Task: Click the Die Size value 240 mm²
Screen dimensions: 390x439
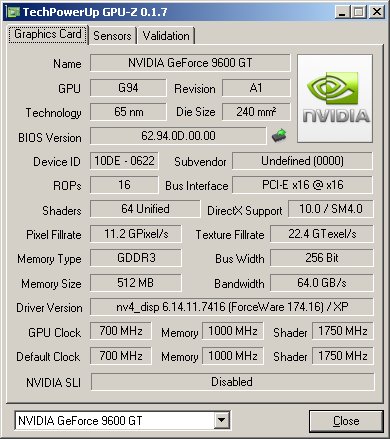Action: pos(256,112)
